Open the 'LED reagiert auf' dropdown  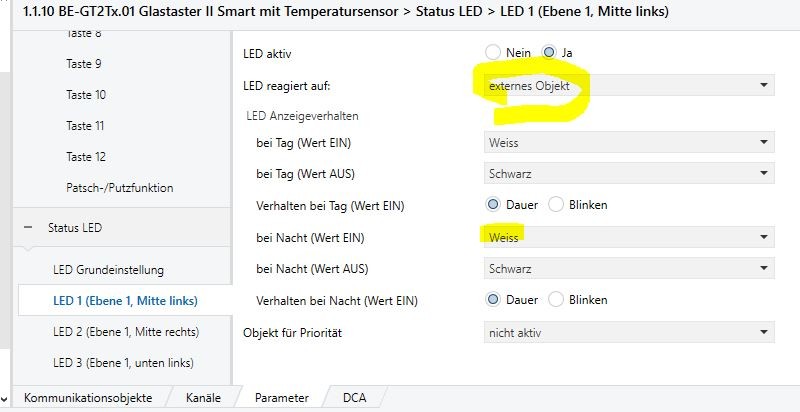(x=628, y=86)
